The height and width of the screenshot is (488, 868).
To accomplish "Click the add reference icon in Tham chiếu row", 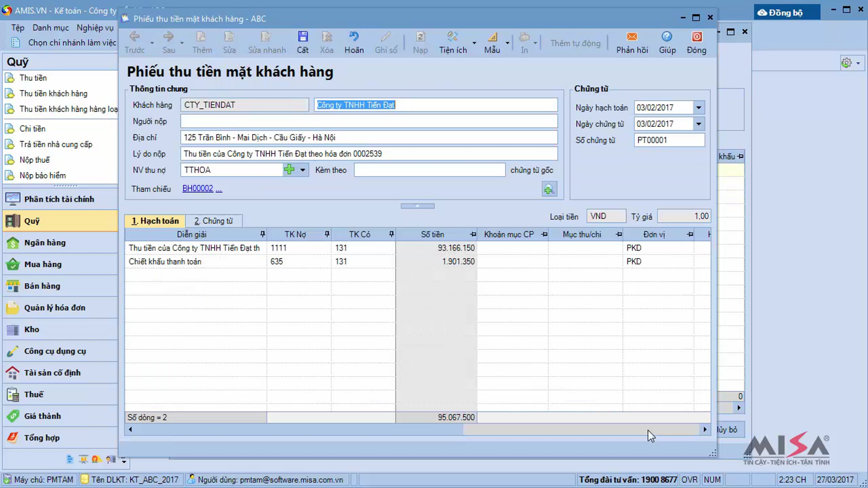I will (x=549, y=189).
